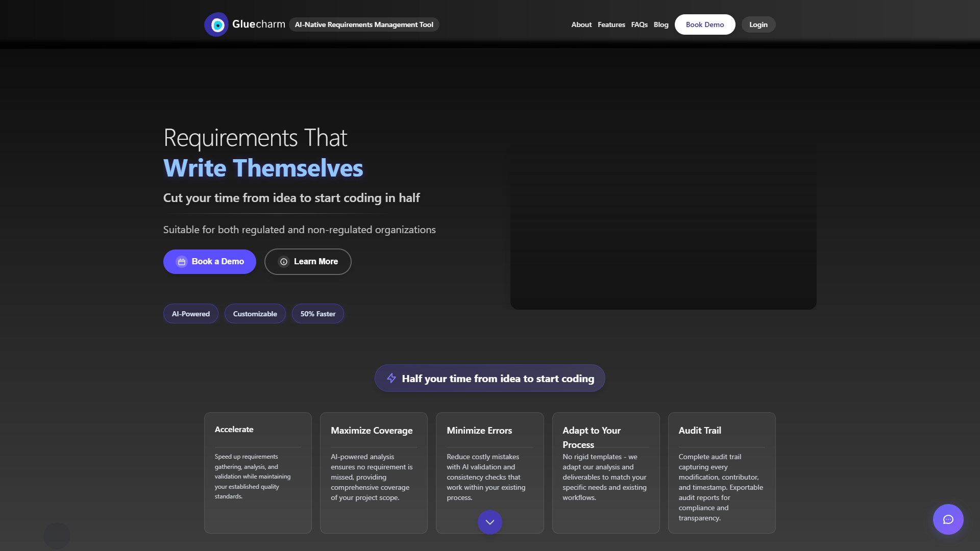Click the Gluecharm eye logo icon
Screen dimensions: 980x551
216,24
